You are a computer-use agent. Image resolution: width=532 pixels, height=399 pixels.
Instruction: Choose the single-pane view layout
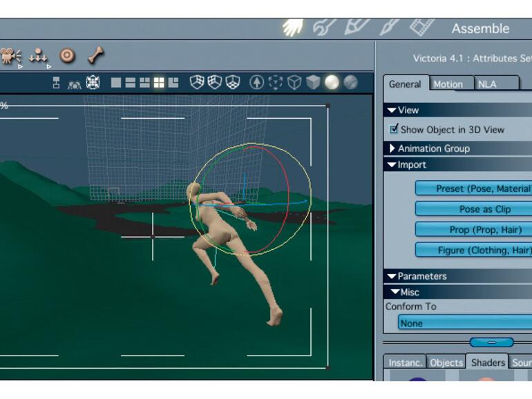[x=116, y=83]
